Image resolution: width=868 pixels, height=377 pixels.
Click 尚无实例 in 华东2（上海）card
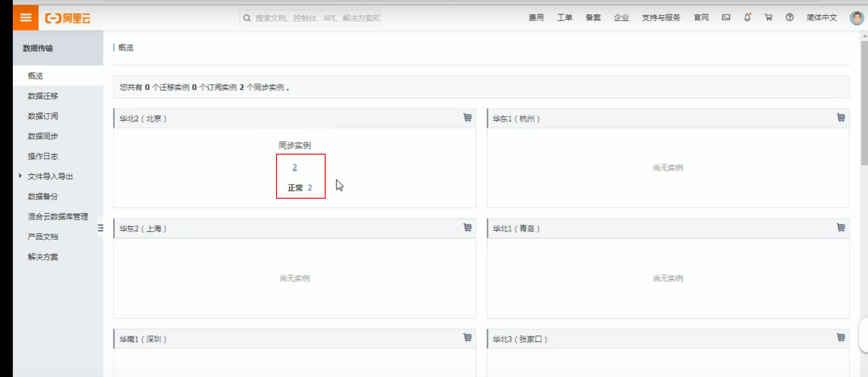tap(294, 278)
